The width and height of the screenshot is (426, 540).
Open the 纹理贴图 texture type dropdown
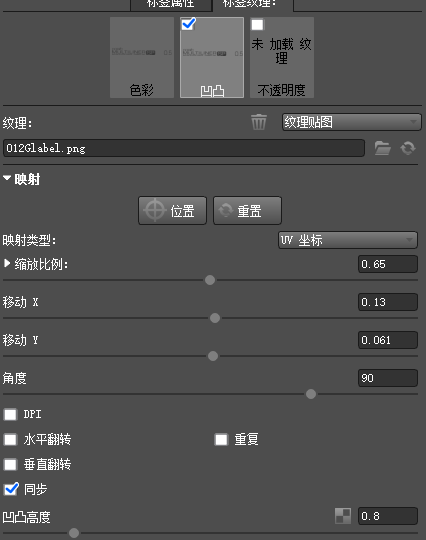(x=352, y=122)
